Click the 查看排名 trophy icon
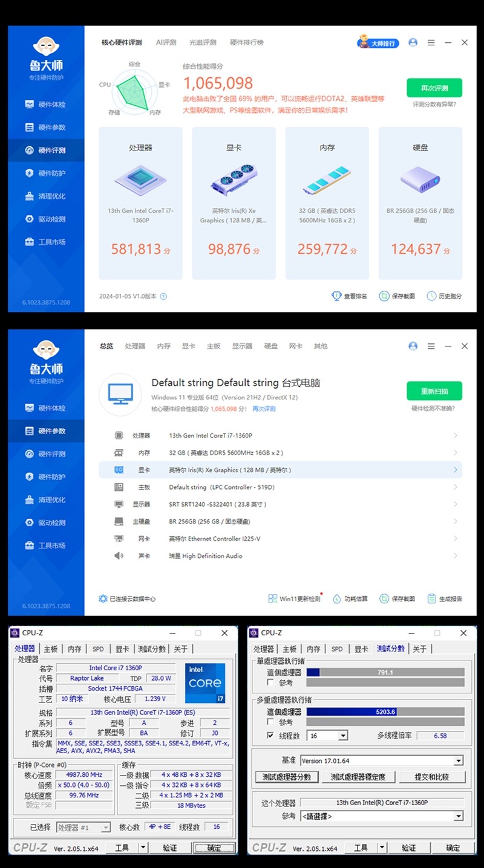This screenshot has height=868, width=484. pyautogui.click(x=336, y=296)
